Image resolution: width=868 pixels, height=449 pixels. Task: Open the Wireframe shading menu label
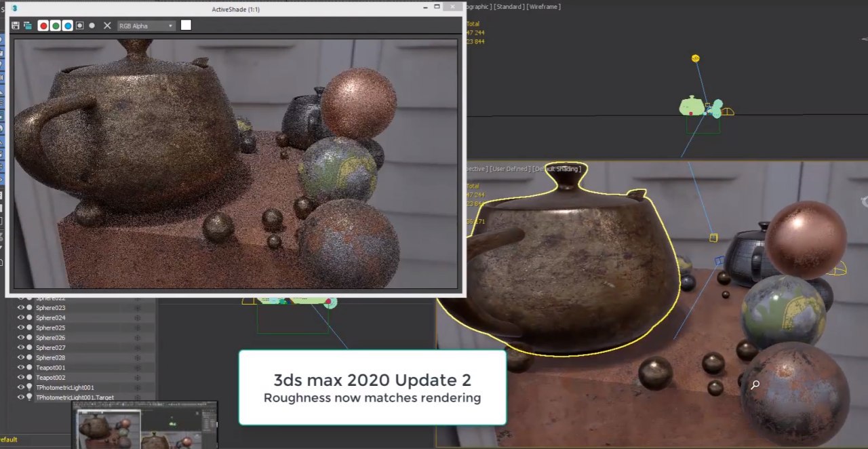point(544,7)
